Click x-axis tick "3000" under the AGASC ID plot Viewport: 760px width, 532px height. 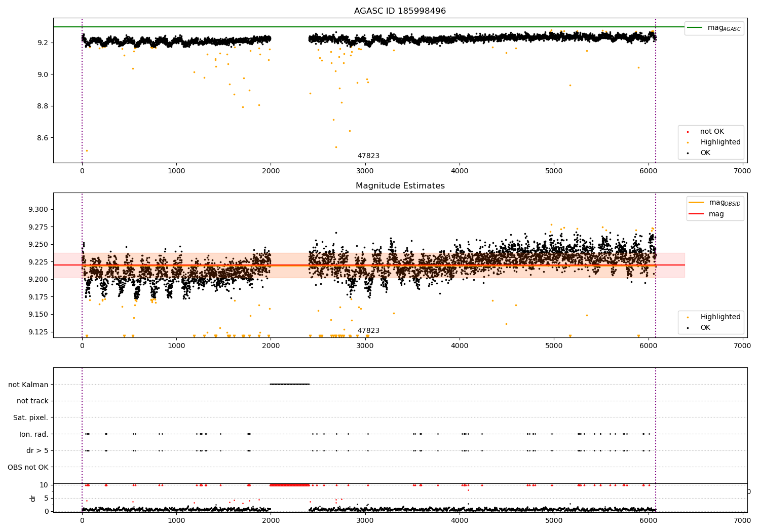(x=365, y=171)
